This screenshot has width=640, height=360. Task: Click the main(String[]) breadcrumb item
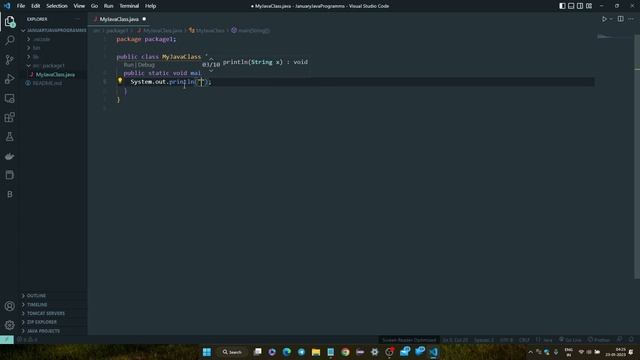tap(250, 31)
